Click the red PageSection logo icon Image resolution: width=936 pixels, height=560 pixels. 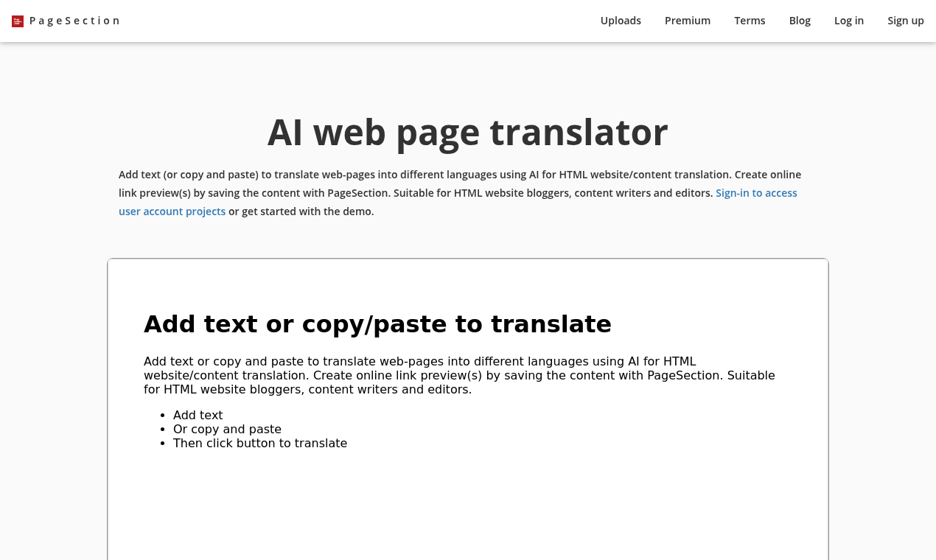18,21
